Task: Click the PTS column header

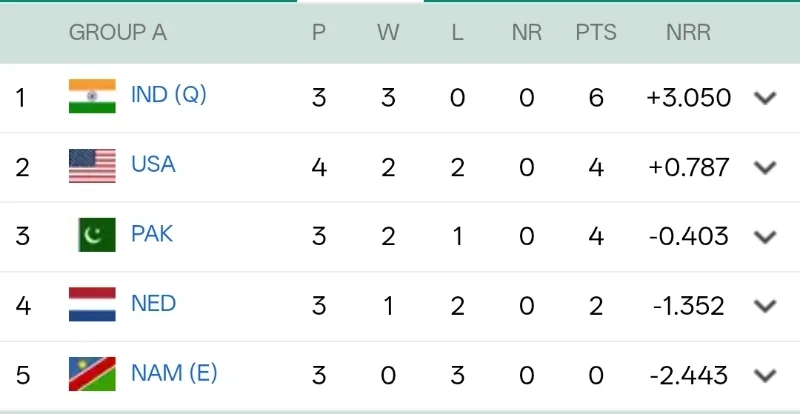Action: (596, 32)
